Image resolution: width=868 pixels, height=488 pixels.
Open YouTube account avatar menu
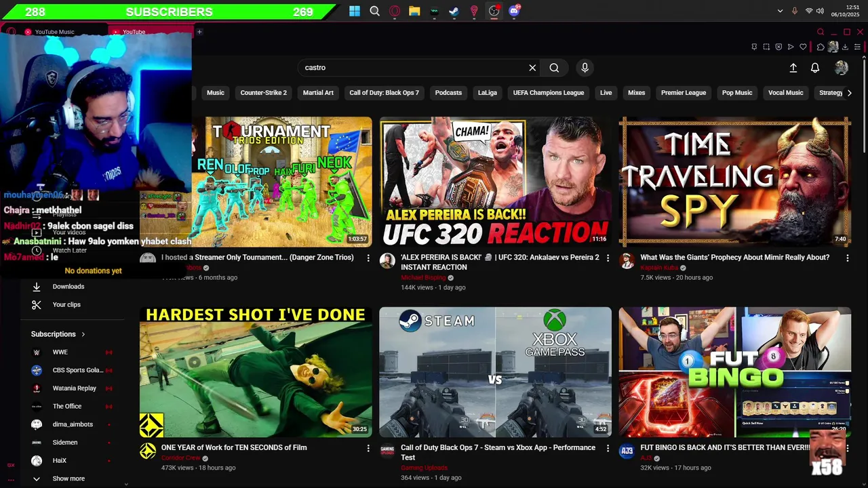click(842, 68)
